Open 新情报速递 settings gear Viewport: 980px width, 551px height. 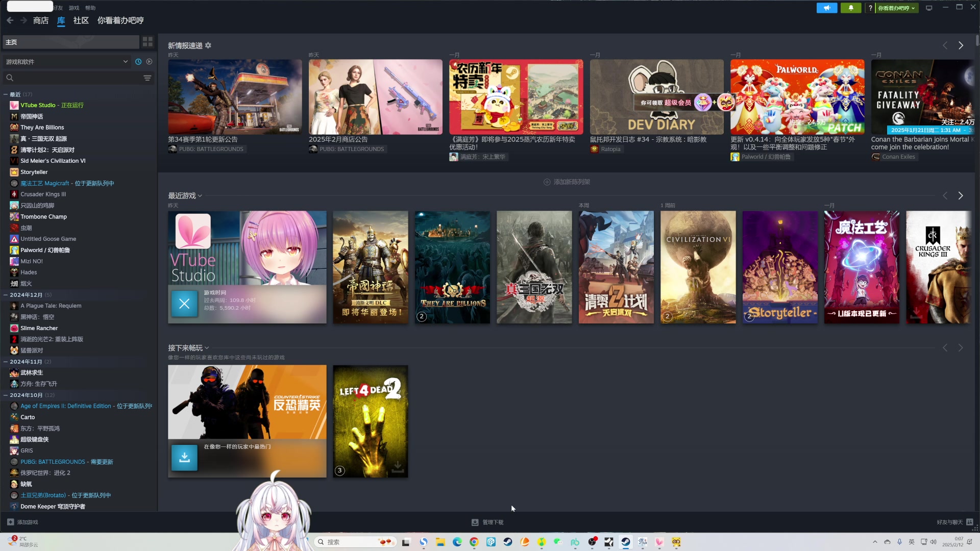tap(208, 45)
